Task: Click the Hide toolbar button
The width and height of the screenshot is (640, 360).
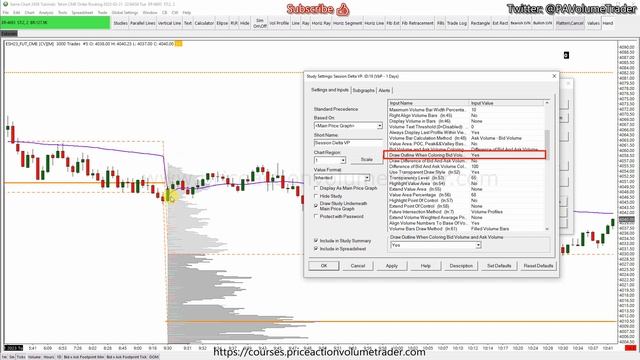Action: click(x=244, y=23)
